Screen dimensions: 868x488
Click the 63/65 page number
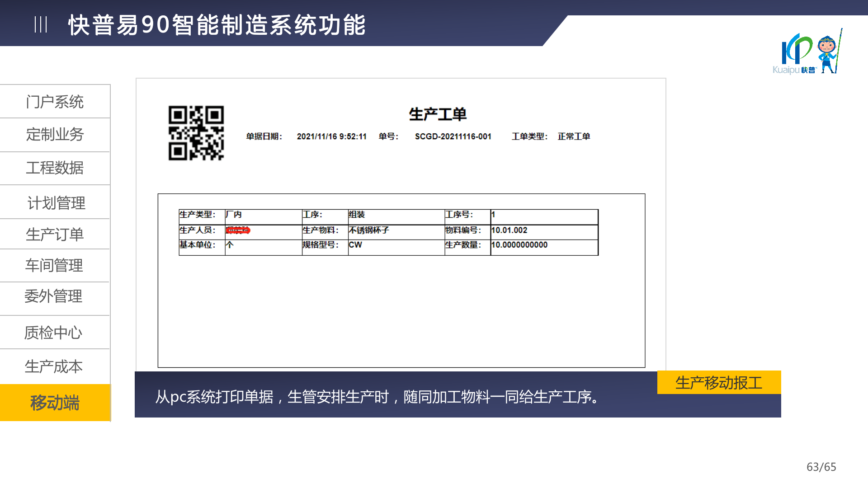pyautogui.click(x=821, y=467)
